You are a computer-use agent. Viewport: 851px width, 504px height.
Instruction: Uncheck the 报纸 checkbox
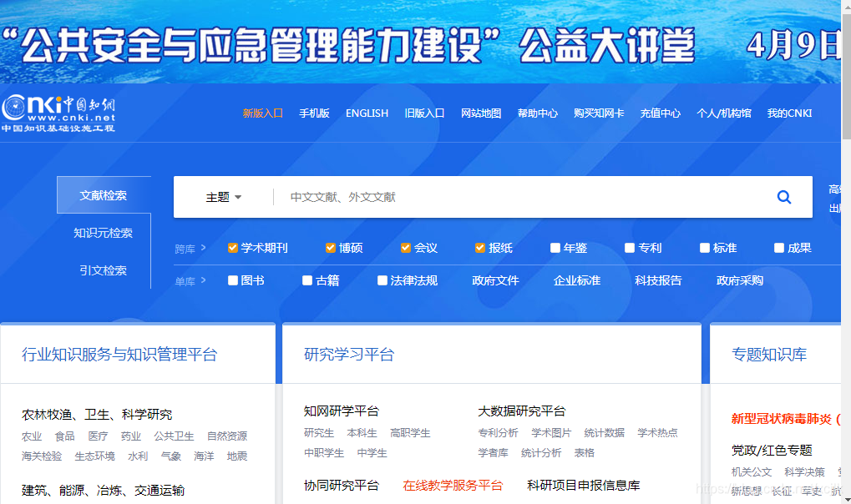(479, 248)
